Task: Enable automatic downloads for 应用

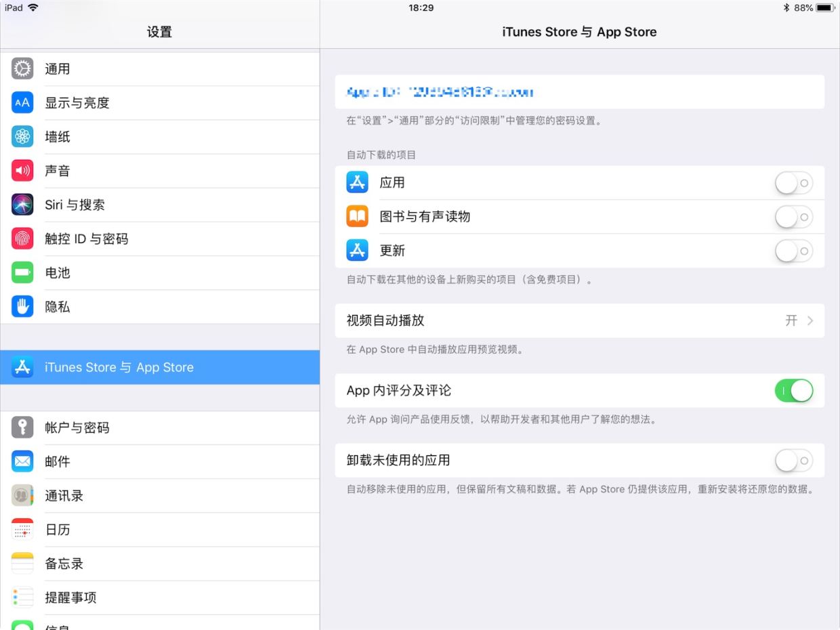Action: coord(794,182)
